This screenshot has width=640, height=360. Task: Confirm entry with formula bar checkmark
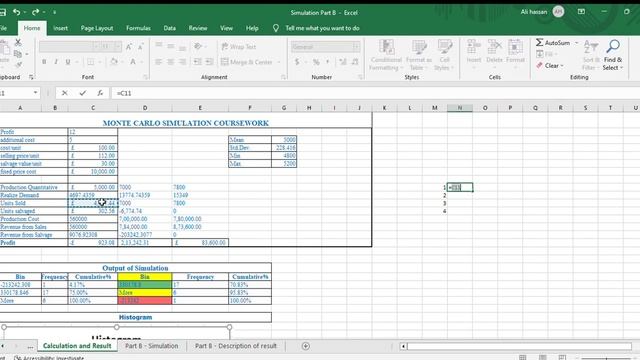coord(83,93)
